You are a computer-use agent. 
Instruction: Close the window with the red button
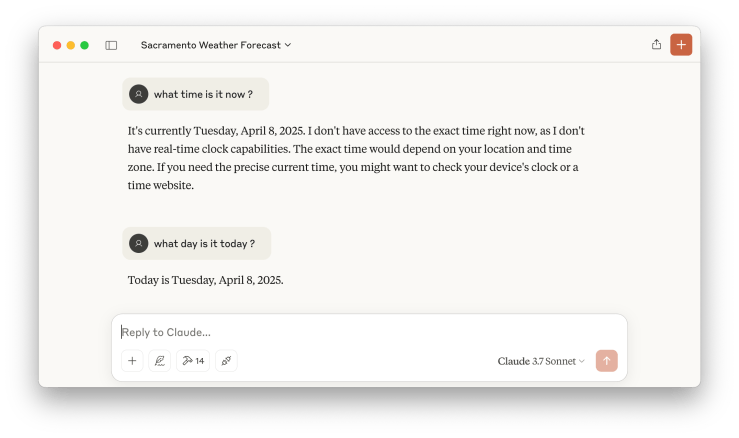point(57,45)
